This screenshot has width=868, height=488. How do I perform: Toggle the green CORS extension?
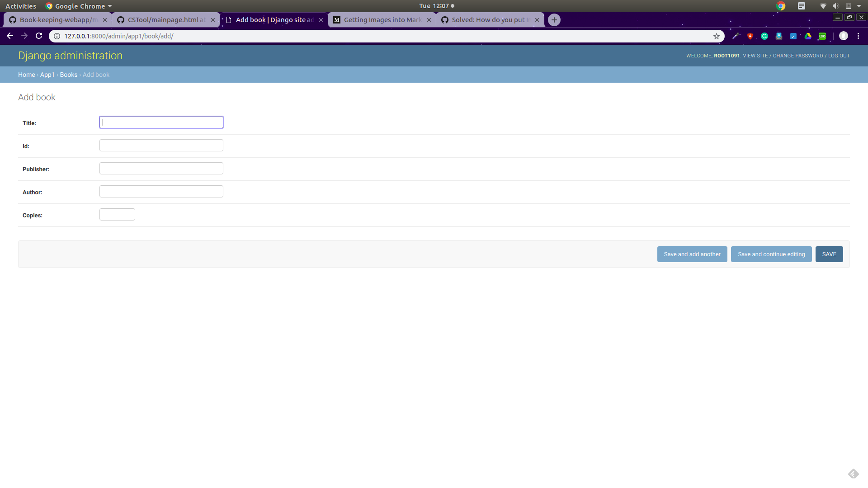pyautogui.click(x=822, y=36)
